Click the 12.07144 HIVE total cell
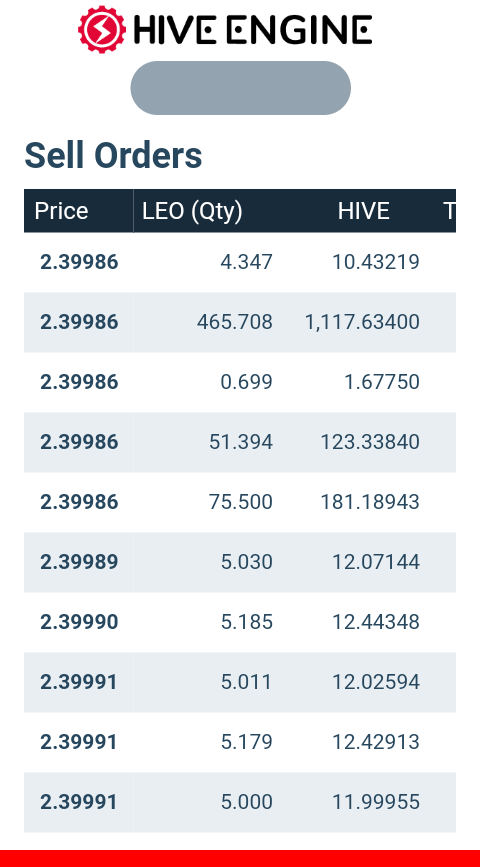480x867 pixels. point(375,562)
